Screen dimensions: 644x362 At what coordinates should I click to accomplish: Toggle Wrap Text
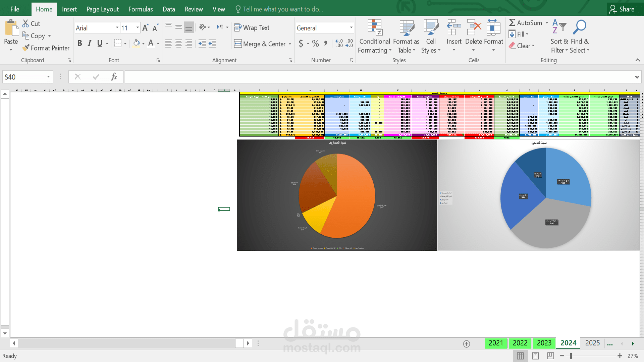click(252, 27)
